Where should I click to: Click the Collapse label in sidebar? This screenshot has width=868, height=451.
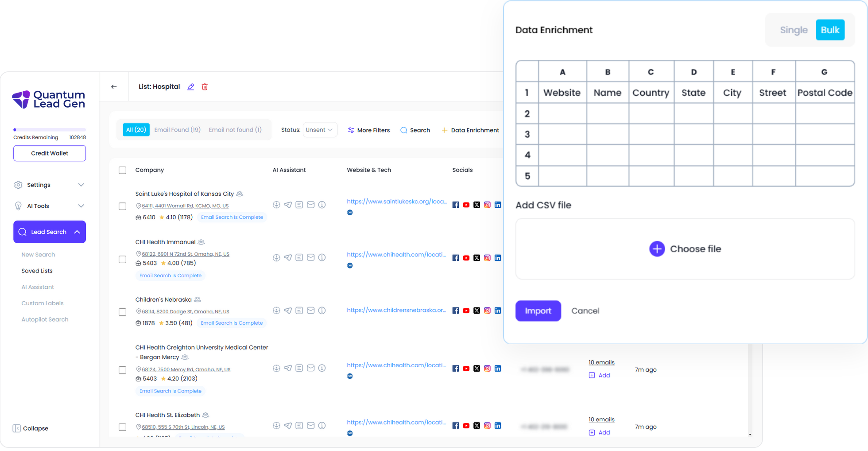35,428
